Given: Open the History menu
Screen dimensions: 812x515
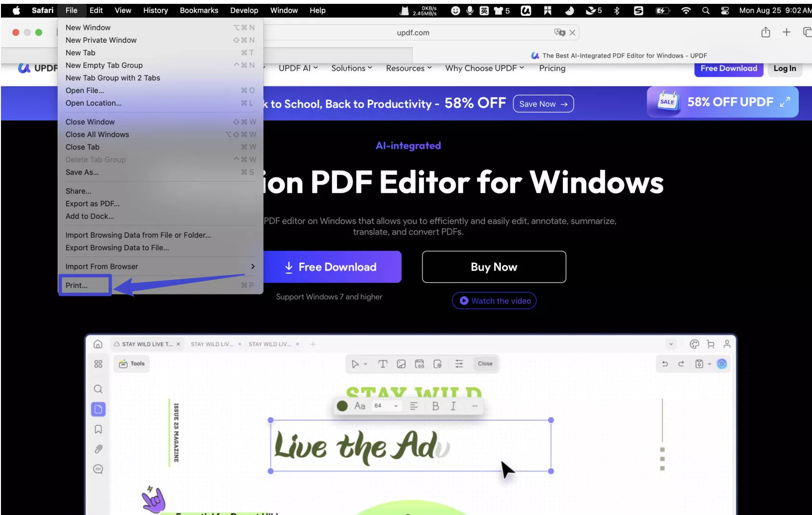Looking at the screenshot, I should point(156,10).
